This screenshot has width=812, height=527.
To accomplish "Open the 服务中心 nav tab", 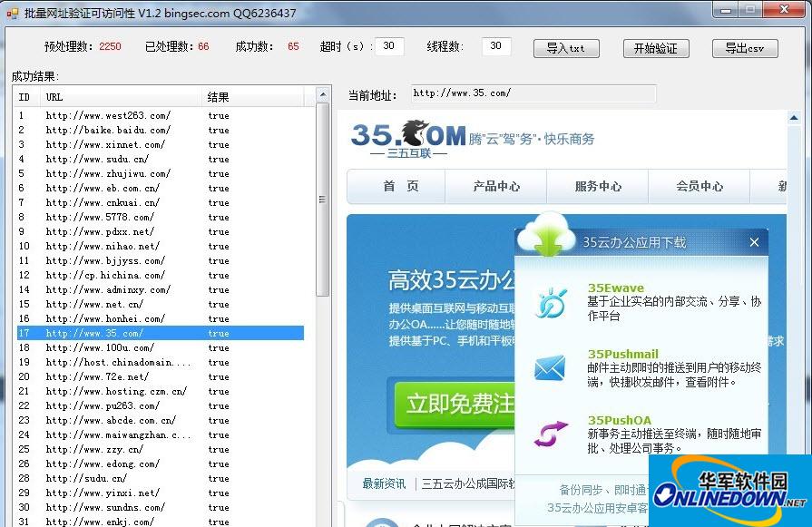I will pyautogui.click(x=598, y=186).
